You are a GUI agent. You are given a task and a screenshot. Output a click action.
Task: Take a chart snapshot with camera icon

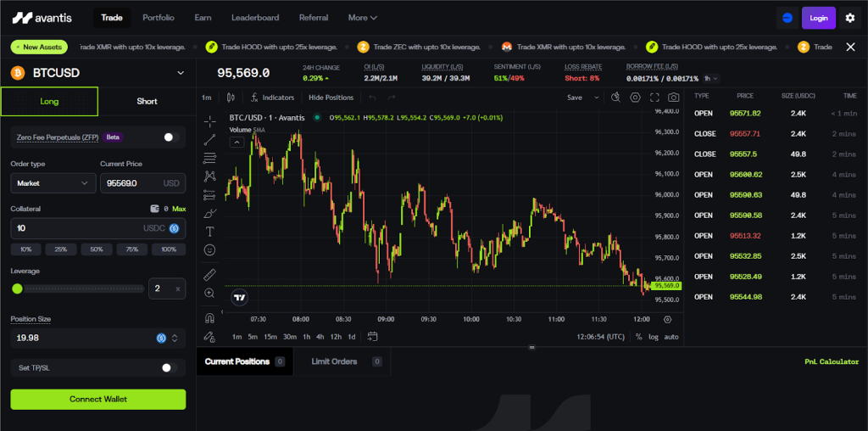[673, 98]
